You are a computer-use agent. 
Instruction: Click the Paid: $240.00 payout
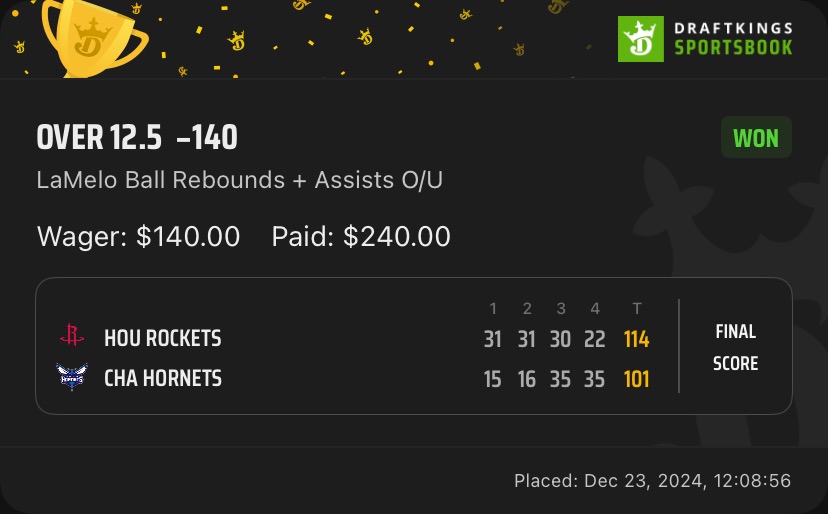tap(361, 236)
